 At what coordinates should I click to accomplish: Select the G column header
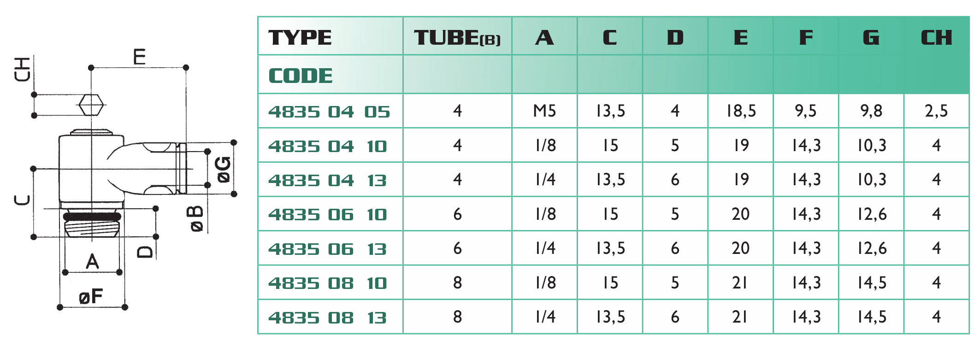[x=871, y=37]
